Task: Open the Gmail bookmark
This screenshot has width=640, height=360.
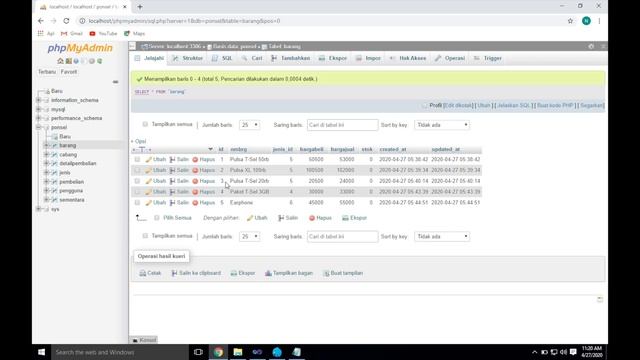Action: (x=71, y=33)
